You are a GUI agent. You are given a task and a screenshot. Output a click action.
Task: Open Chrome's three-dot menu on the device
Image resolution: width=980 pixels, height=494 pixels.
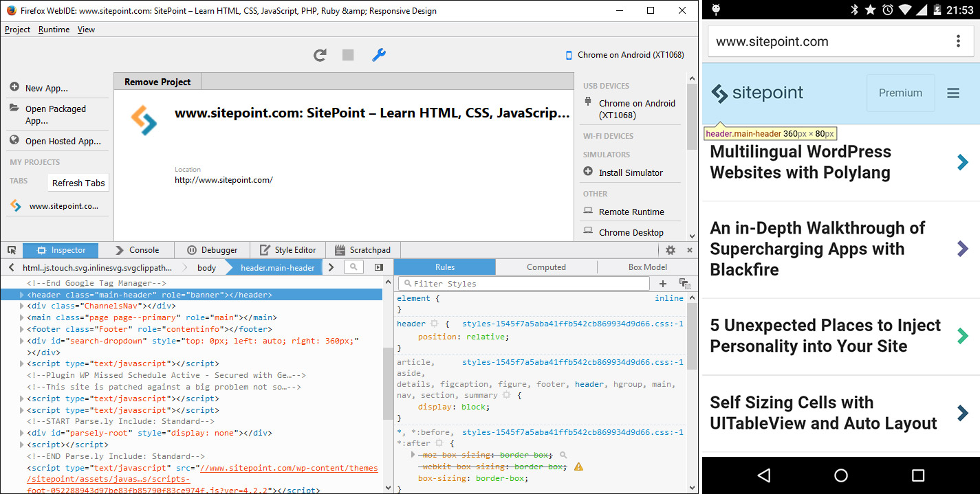pos(958,41)
